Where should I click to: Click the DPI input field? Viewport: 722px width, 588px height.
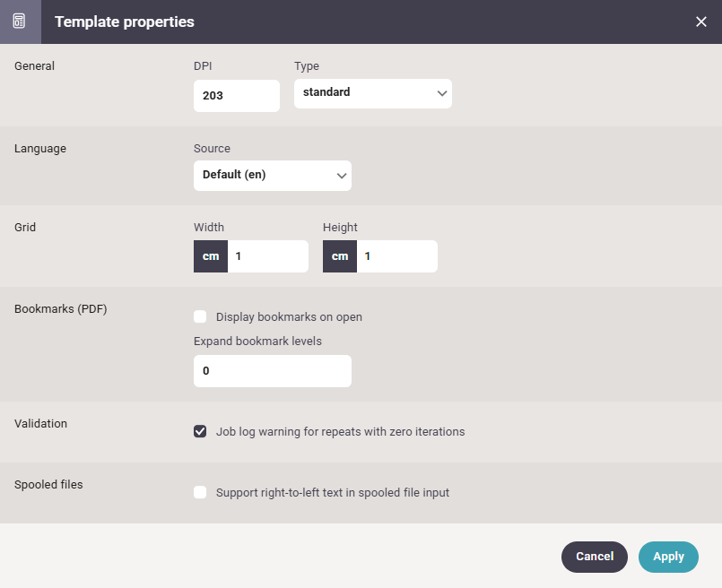pyautogui.click(x=236, y=96)
